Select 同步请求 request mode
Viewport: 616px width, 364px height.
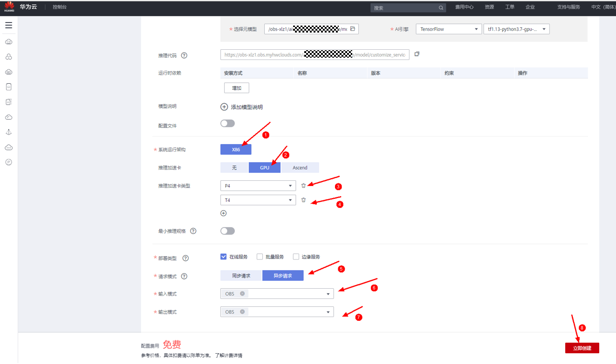pos(241,276)
